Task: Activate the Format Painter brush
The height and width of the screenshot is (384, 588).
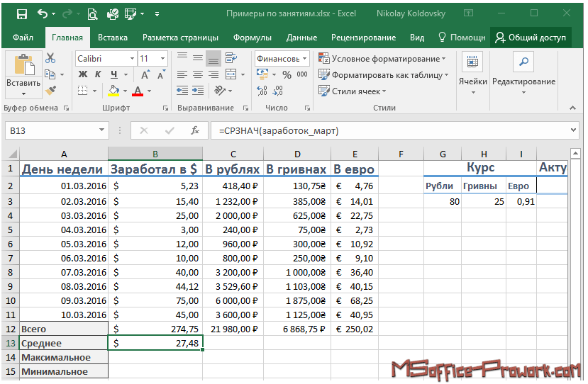Action: (x=50, y=90)
